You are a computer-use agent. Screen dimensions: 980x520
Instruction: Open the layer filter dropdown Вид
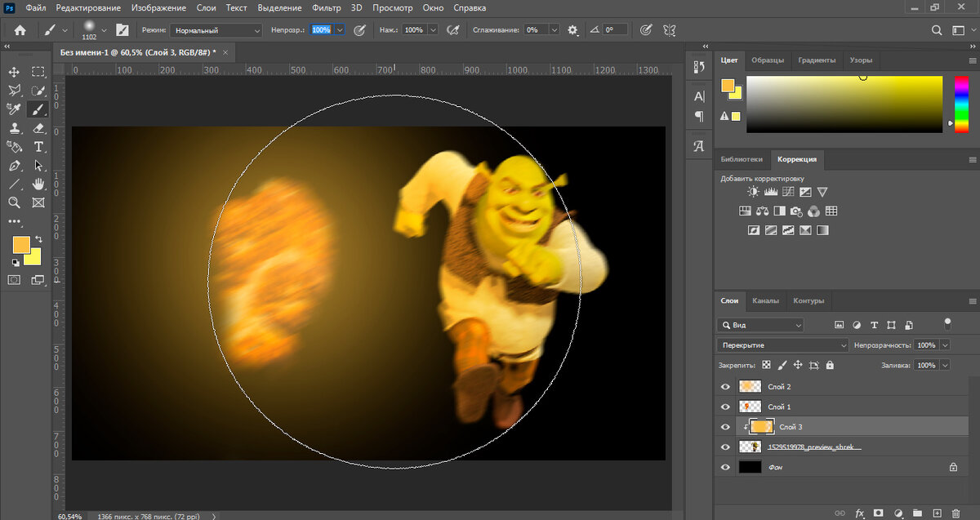pos(760,325)
